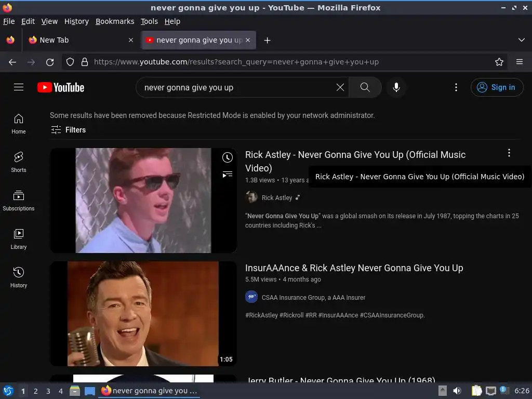Click the Rick Astley channel avatar
532x399 pixels.
(x=251, y=197)
